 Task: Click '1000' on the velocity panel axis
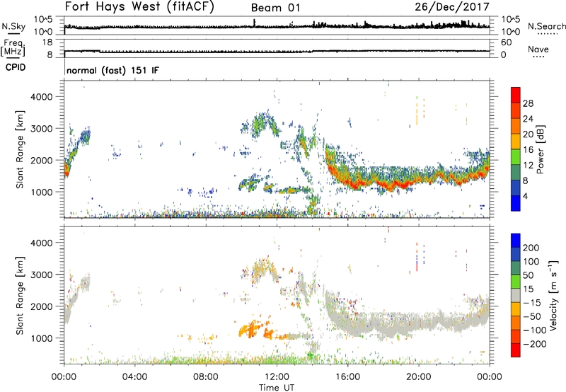(x=42, y=338)
